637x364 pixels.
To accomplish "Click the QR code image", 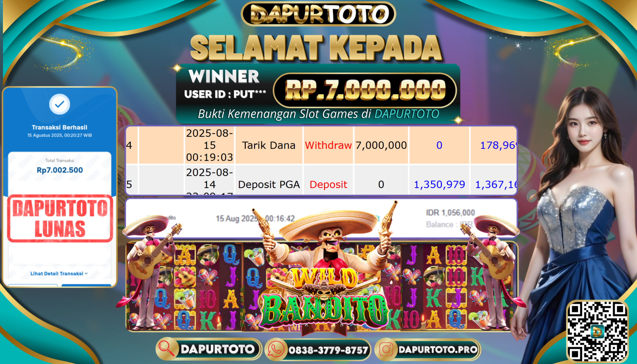I will point(597,331).
